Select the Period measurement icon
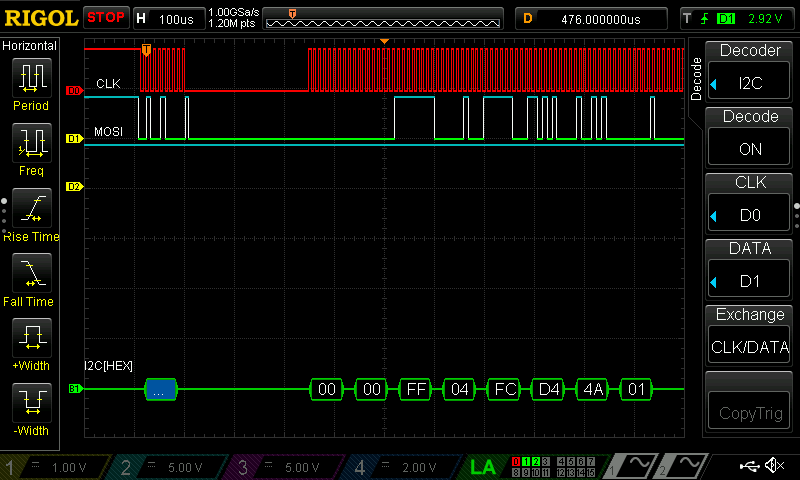Screen dimensions: 800x480 [32, 78]
